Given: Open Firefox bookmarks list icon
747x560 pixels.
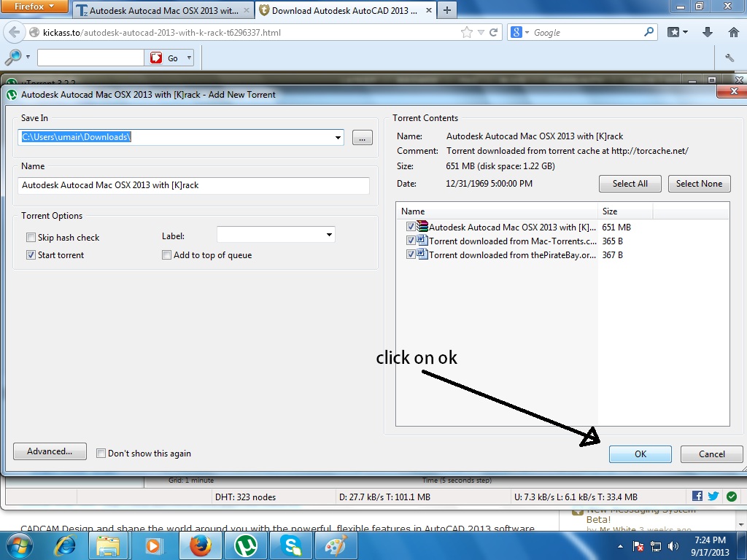Looking at the screenshot, I should click(673, 32).
